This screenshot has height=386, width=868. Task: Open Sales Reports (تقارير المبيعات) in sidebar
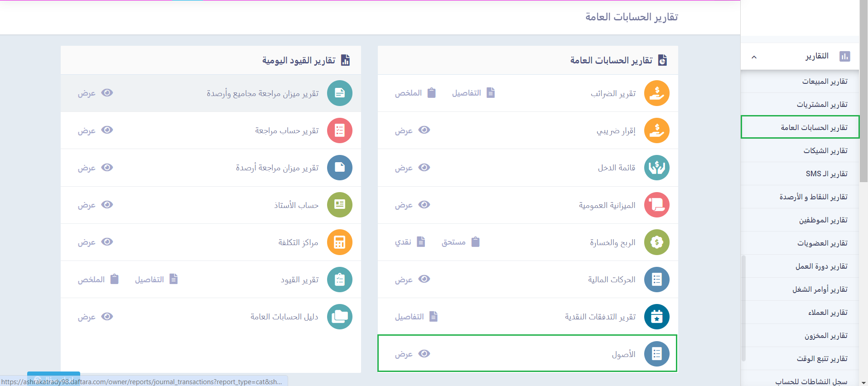pos(824,82)
